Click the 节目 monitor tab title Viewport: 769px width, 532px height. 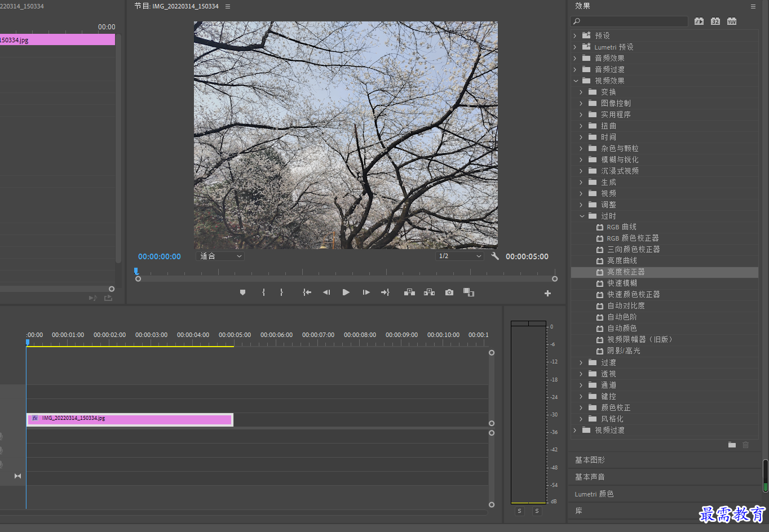point(176,6)
